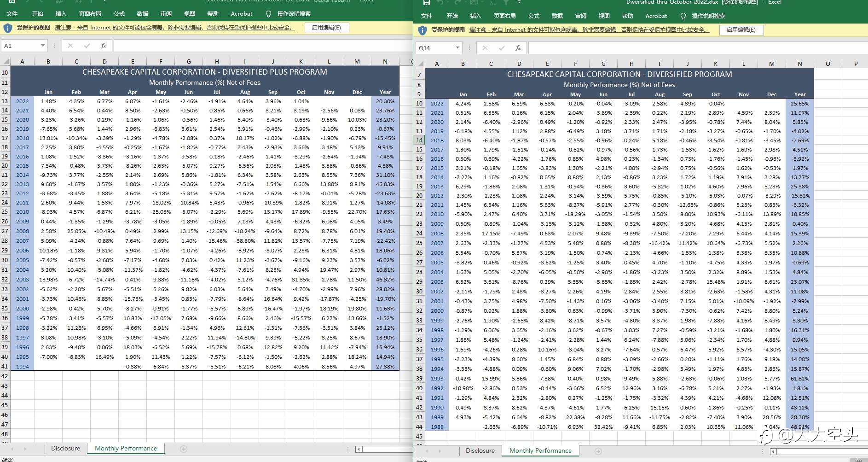868x462 pixels.
Task: Click the horizontal scroll left arrow in left window
Action: click(x=359, y=449)
